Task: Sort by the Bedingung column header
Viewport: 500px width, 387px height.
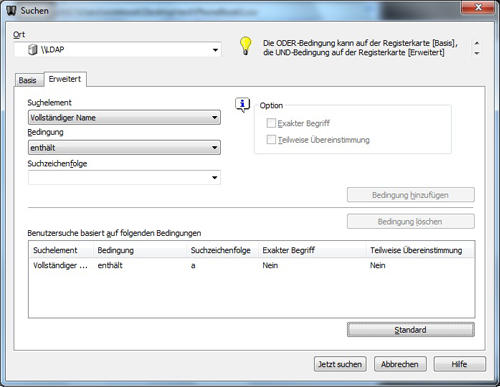Action: [140, 250]
